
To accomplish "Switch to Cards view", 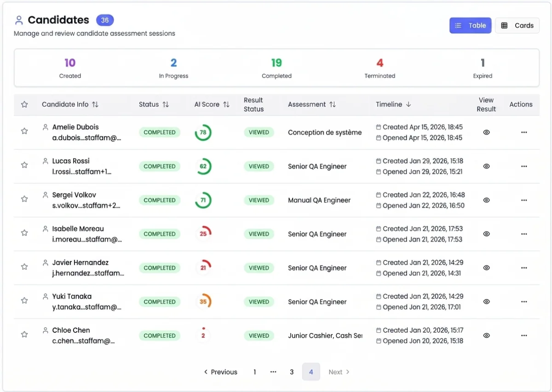I will point(517,26).
